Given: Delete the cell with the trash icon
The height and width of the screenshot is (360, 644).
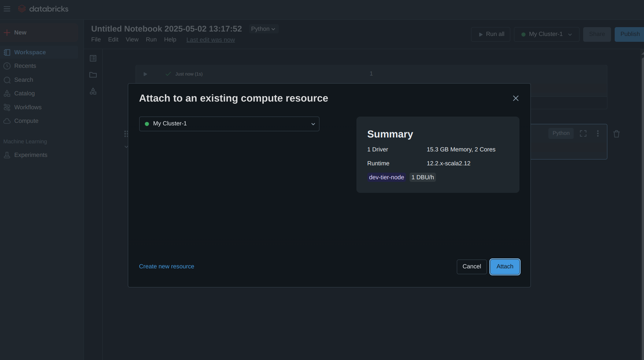Looking at the screenshot, I should pyautogui.click(x=617, y=134).
